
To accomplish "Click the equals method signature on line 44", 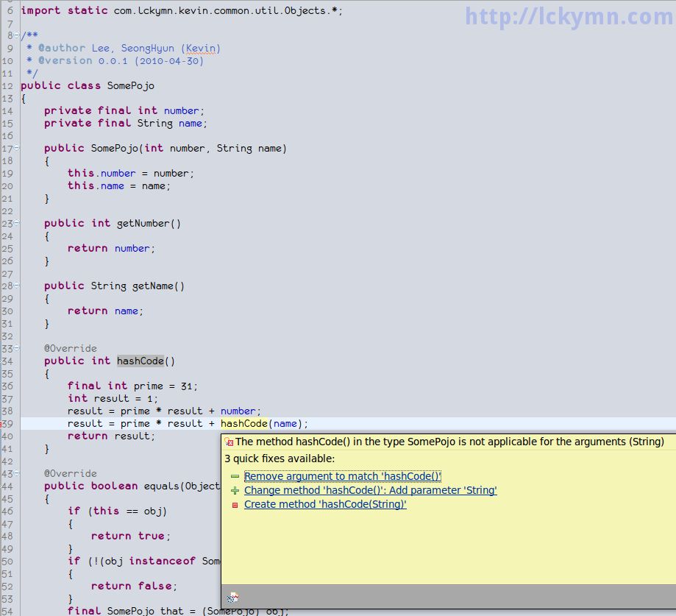I will (x=132, y=486).
